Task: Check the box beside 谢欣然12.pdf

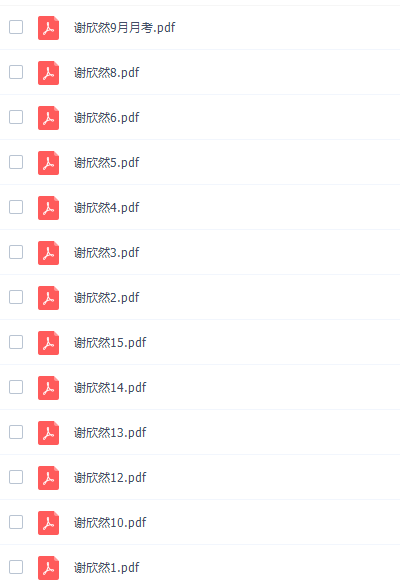Action: tap(16, 477)
